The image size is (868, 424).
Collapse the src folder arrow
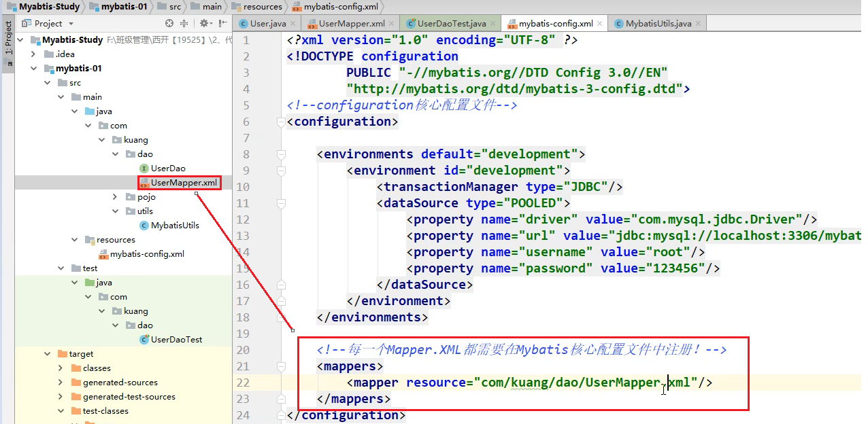pos(48,83)
